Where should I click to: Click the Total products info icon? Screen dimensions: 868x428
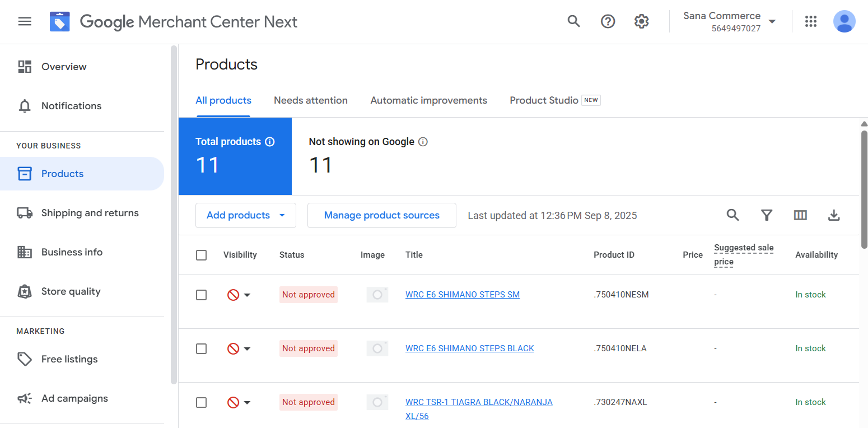(x=270, y=142)
